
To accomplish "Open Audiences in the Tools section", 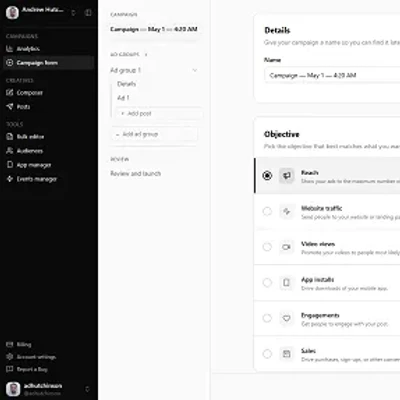I will (x=48, y=151).
